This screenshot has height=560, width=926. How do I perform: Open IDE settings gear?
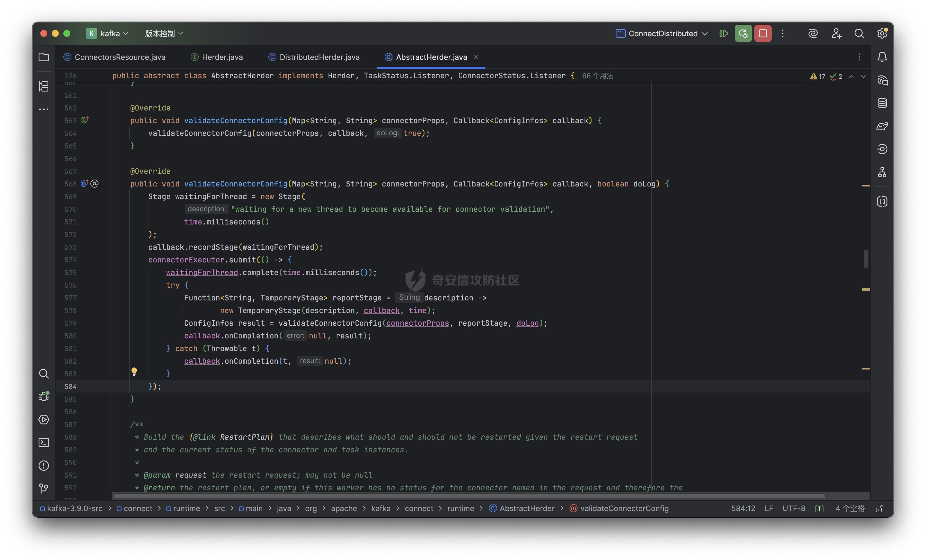882,33
